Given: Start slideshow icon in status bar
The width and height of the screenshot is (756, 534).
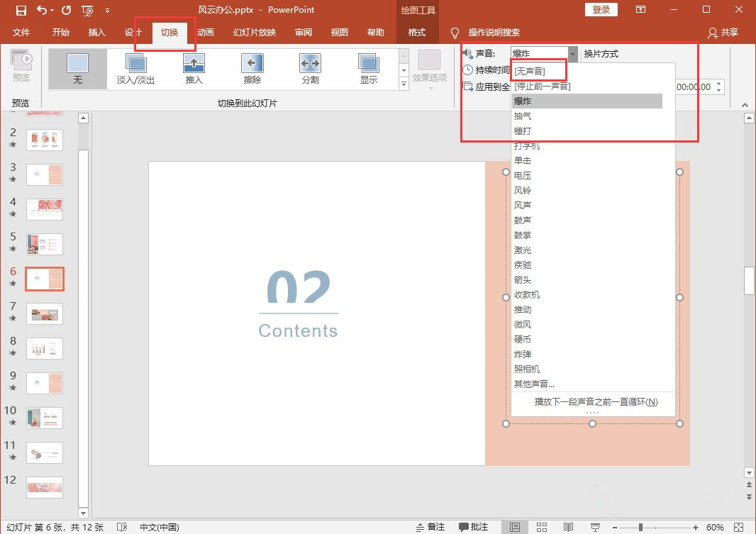Looking at the screenshot, I should click(x=596, y=527).
